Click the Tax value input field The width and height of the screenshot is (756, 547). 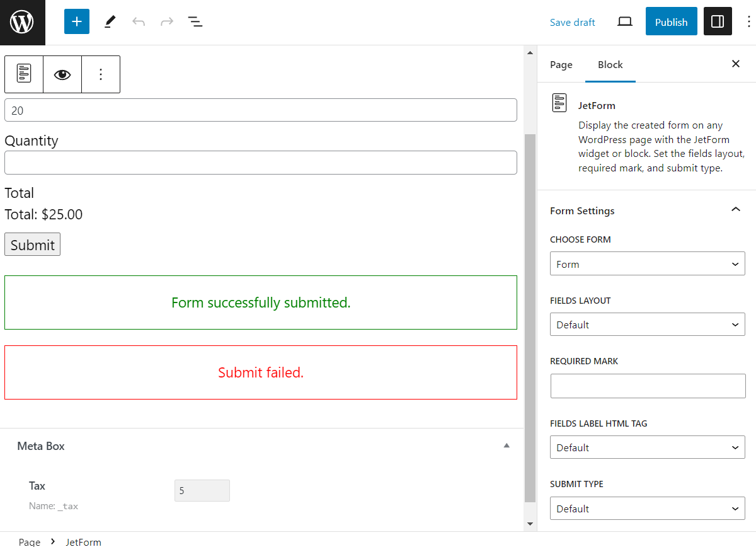[202, 490]
